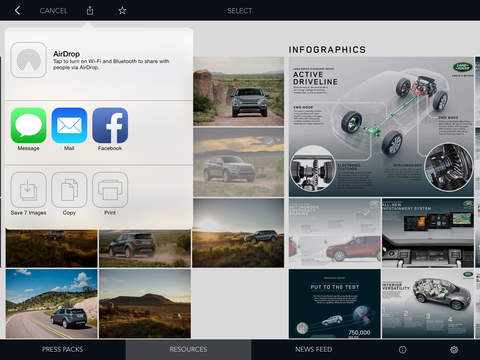The image size is (480, 360).
Task: Open the info icon in bottom bar
Action: [x=403, y=349]
